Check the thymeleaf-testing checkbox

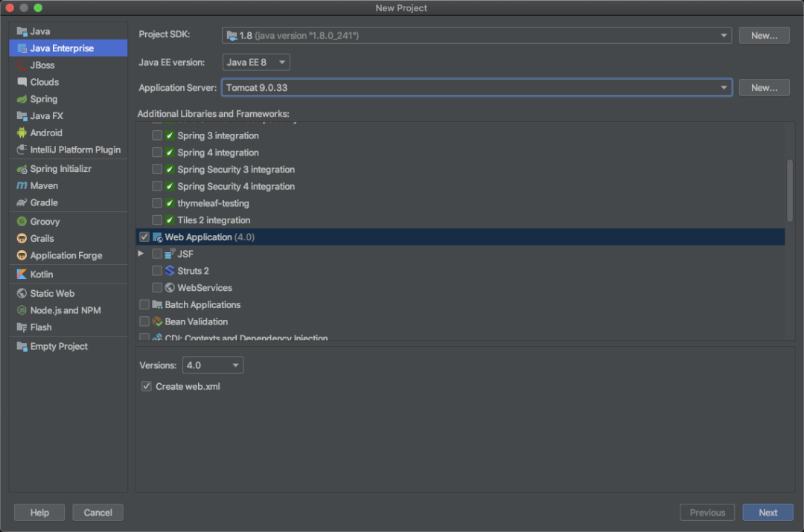157,203
